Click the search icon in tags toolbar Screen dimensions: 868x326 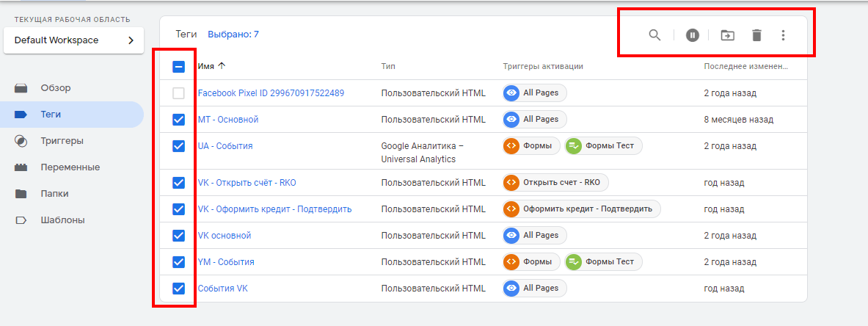654,35
